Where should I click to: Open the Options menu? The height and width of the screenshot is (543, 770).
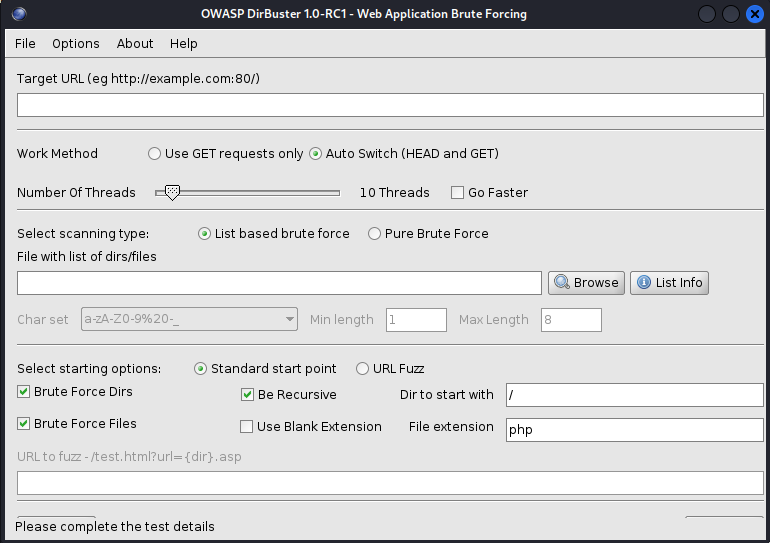pyautogui.click(x=76, y=44)
